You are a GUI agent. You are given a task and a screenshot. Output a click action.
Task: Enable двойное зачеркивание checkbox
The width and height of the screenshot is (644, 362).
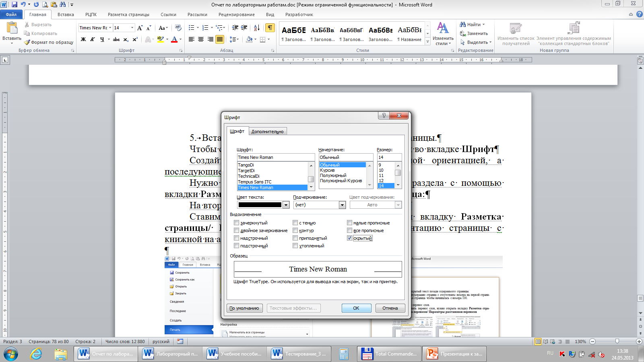pos(236,230)
